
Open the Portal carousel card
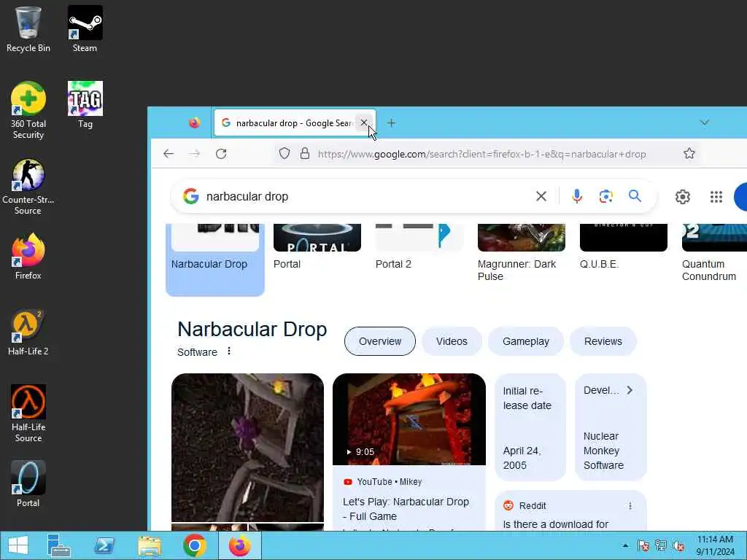[317, 248]
